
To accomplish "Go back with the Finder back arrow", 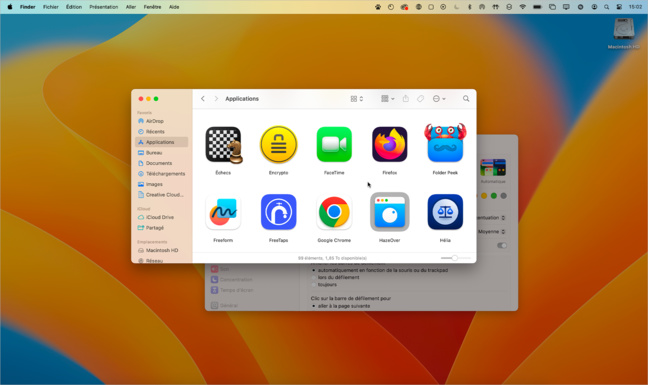I will 203,99.
